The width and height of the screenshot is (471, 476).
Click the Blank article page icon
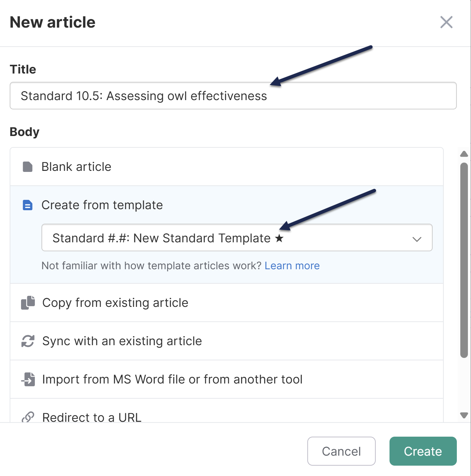28,167
